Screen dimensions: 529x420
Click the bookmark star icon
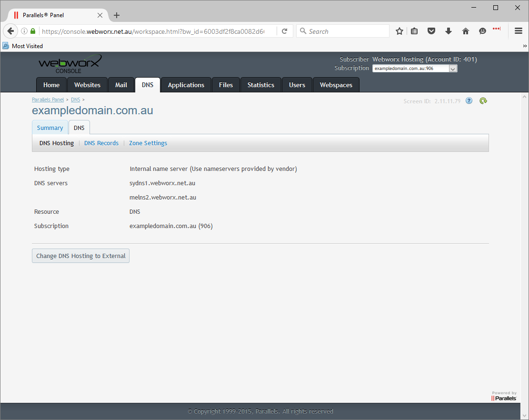tap(399, 31)
